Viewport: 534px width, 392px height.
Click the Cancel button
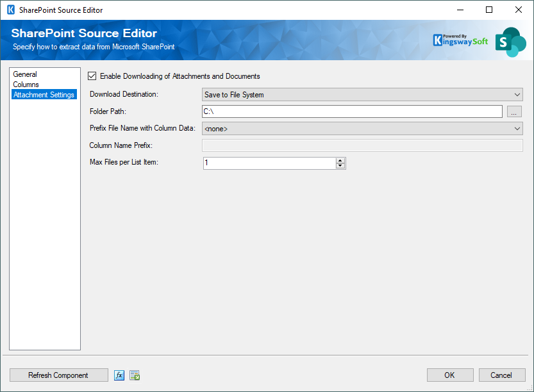coord(502,375)
